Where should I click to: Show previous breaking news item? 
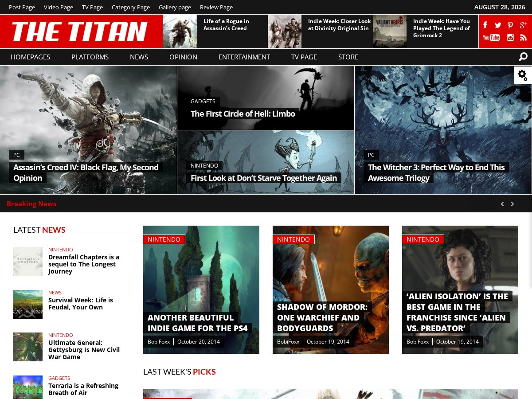tap(502, 204)
